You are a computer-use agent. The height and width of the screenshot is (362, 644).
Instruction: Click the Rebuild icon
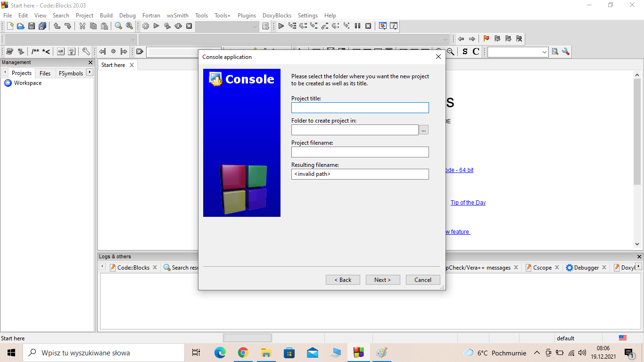point(178,26)
